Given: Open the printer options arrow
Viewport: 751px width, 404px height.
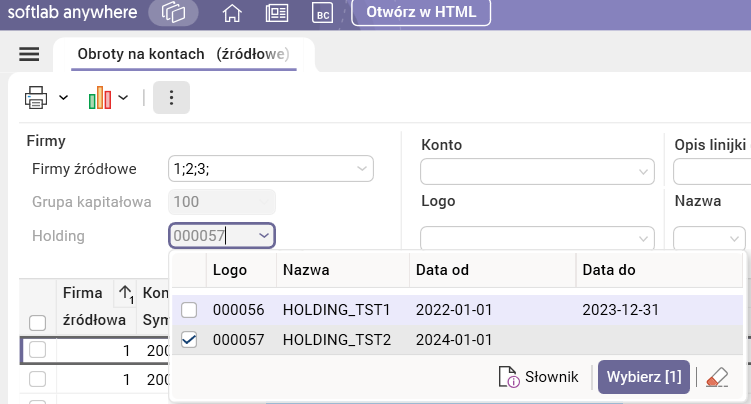Looking at the screenshot, I should 63,98.
